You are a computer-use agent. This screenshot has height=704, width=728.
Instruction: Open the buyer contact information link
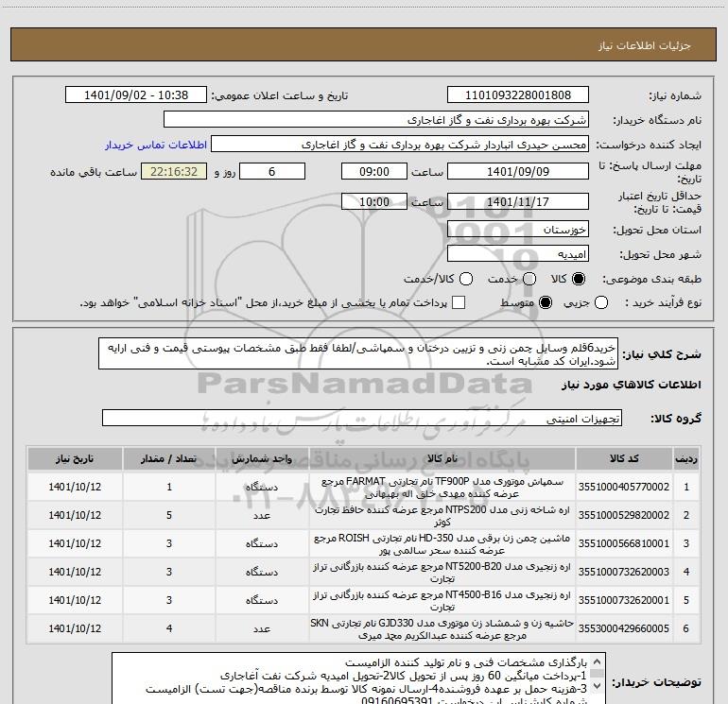coord(156,145)
